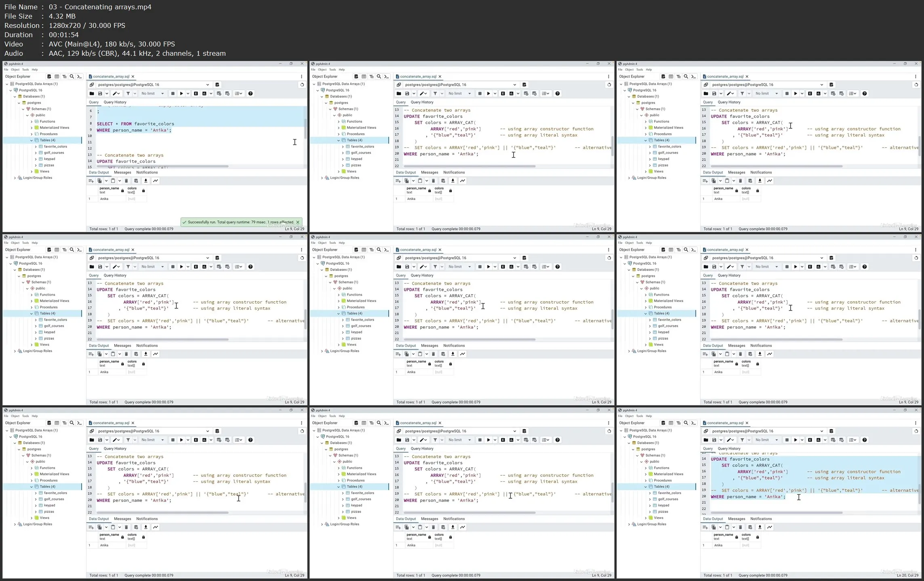Click Download results icon in middle-right frame
The height and width of the screenshot is (581, 924).
760,354
